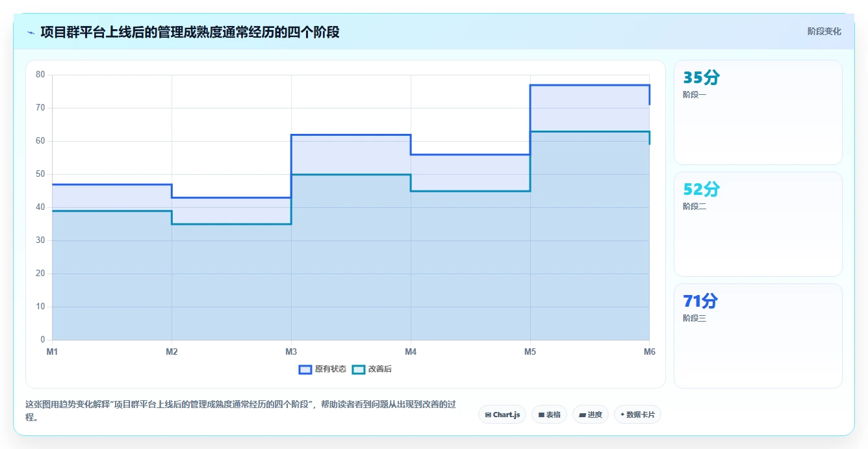Click the chart title 项目群平台上线后的管理成熟度
Image resolution: width=868 pixels, height=449 pixels.
[x=190, y=32]
